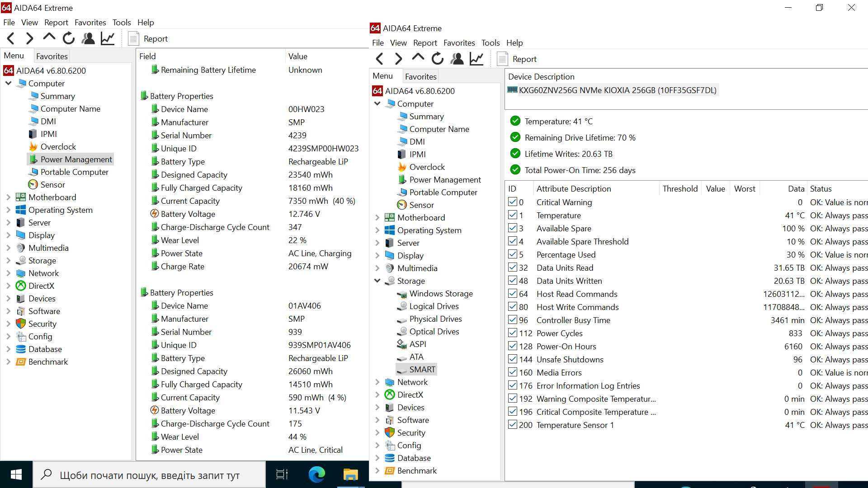Open Tools menu in right AIDA64 window
Image resolution: width=868 pixels, height=488 pixels.
(x=491, y=42)
